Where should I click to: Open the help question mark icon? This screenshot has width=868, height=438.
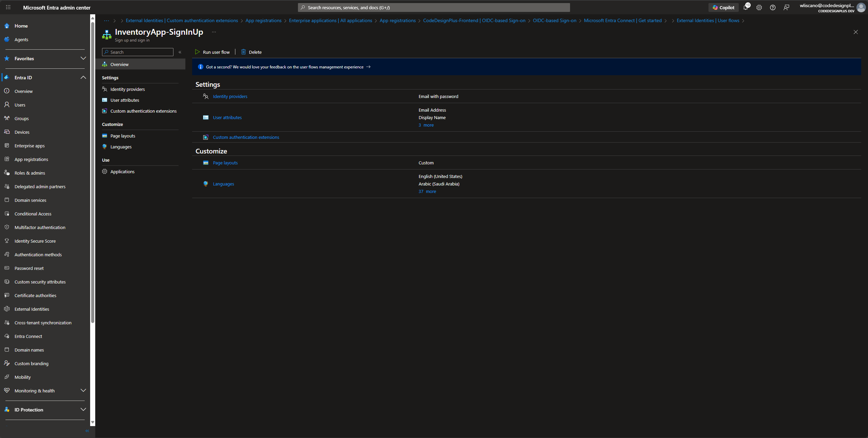point(773,7)
